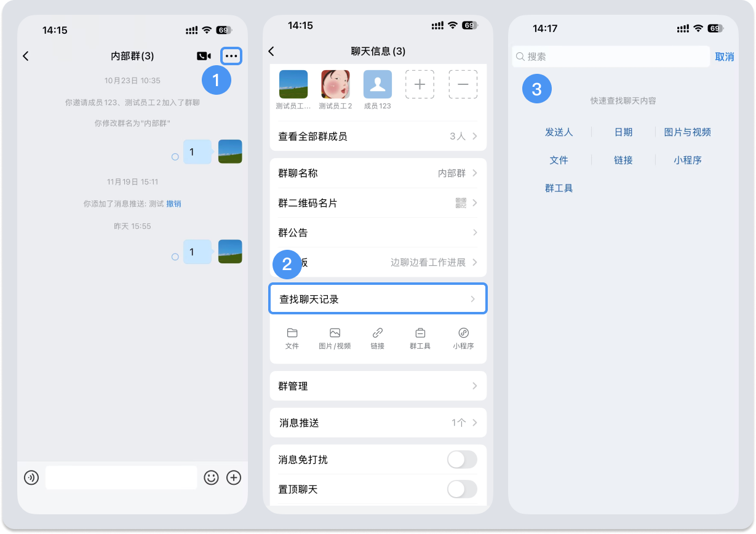Viewport: 756px width, 534px height.
Task: Click the search input field
Action: [x=610, y=56]
